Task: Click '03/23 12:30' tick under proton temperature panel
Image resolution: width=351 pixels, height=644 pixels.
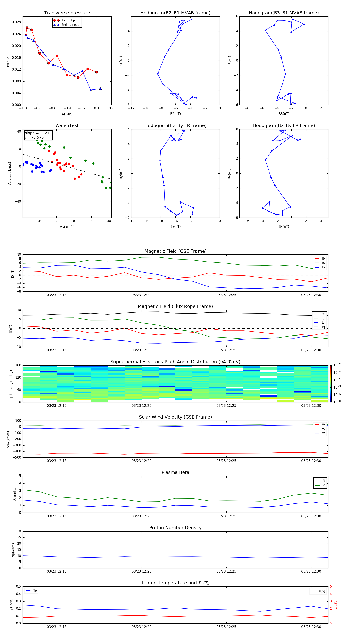Action: 311,627
